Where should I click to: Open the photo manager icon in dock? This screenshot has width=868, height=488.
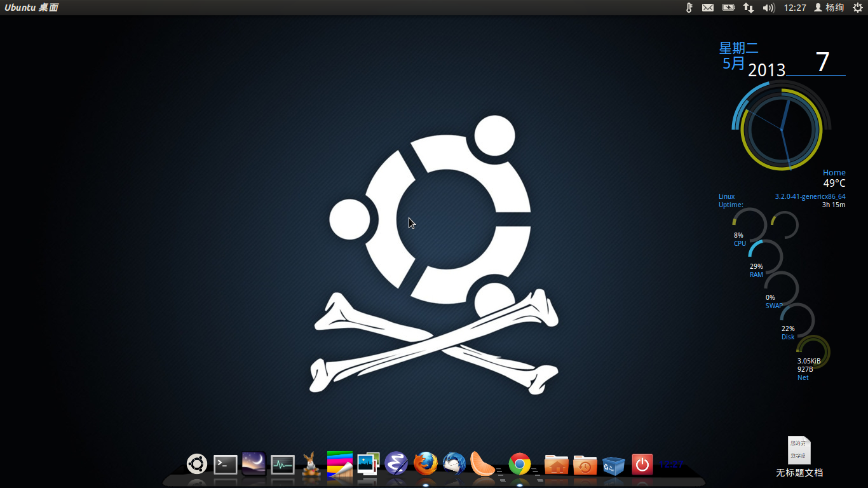pyautogui.click(x=369, y=464)
